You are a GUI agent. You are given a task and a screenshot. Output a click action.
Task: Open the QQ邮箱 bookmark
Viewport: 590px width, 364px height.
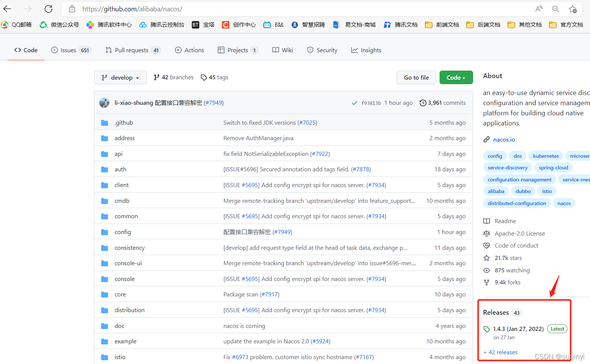tap(17, 25)
